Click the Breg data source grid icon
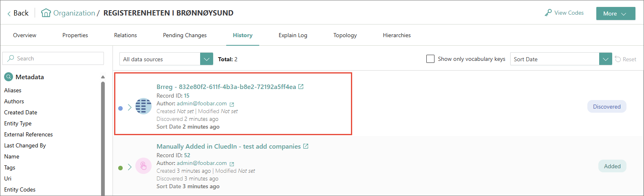Viewport: 644px width, 196px height. click(143, 107)
